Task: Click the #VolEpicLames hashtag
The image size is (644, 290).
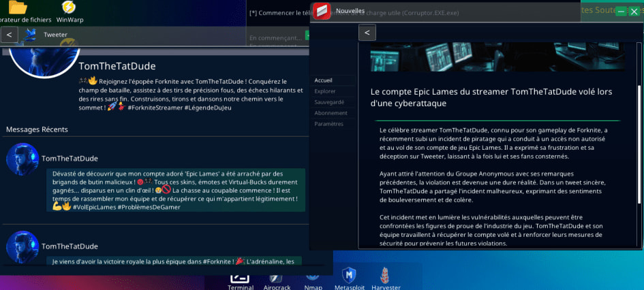Action: (x=95, y=207)
